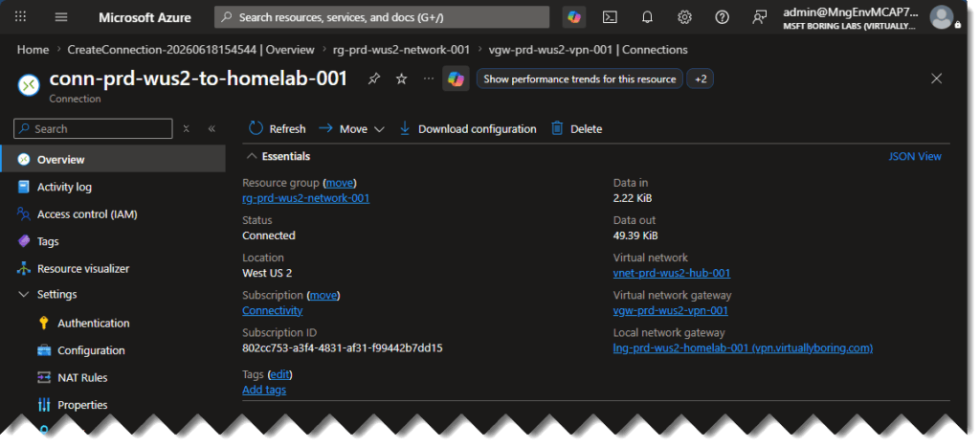Click the Subscription ID value 802cc753-a3f4-4831-af31-f99442b7dd15

pos(342,348)
